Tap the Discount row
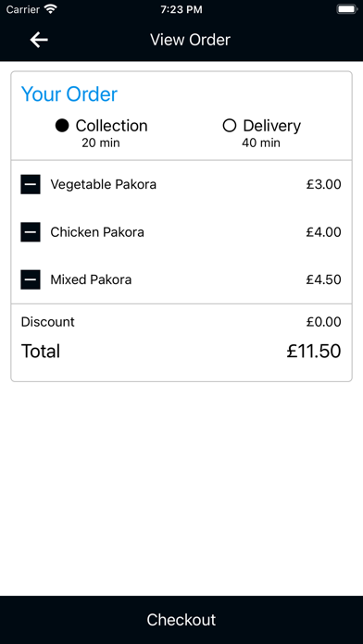The image size is (363, 644). coord(181,322)
